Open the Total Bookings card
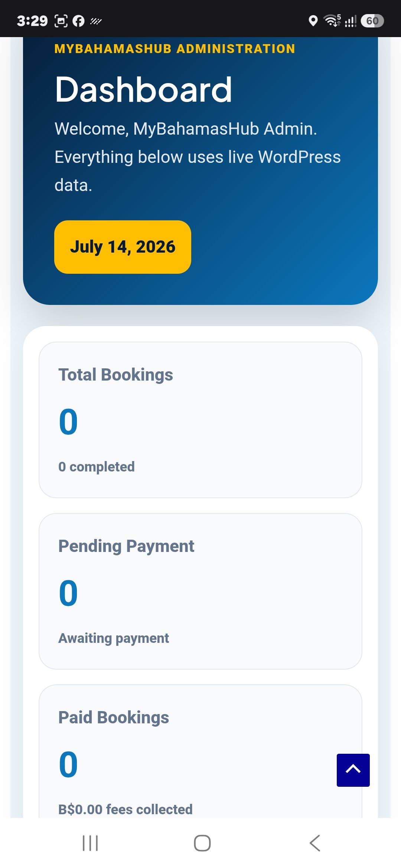Image resolution: width=401 pixels, height=868 pixels. [x=200, y=420]
